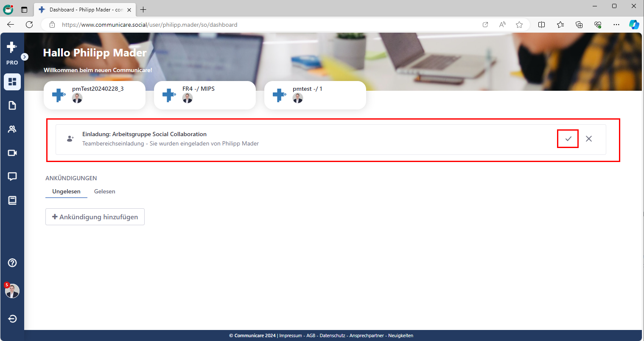644x341 pixels.
Task: Open the Documents icon in sidebar
Action: coord(12,105)
